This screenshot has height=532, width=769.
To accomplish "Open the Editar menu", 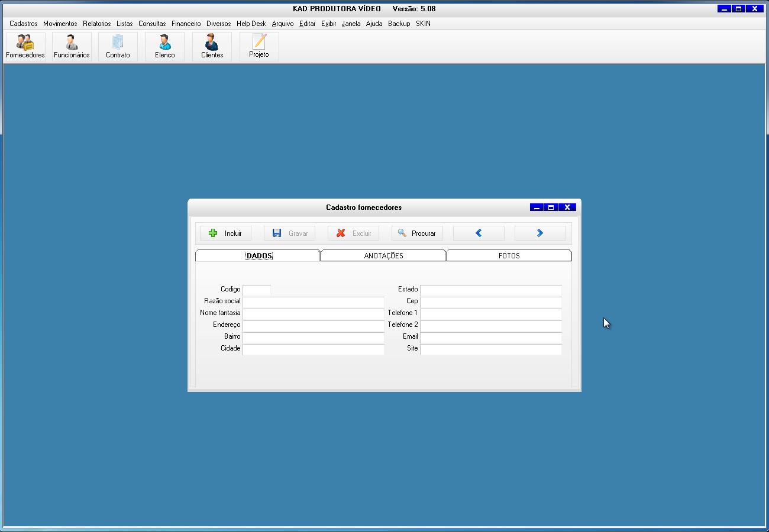I will (x=308, y=24).
